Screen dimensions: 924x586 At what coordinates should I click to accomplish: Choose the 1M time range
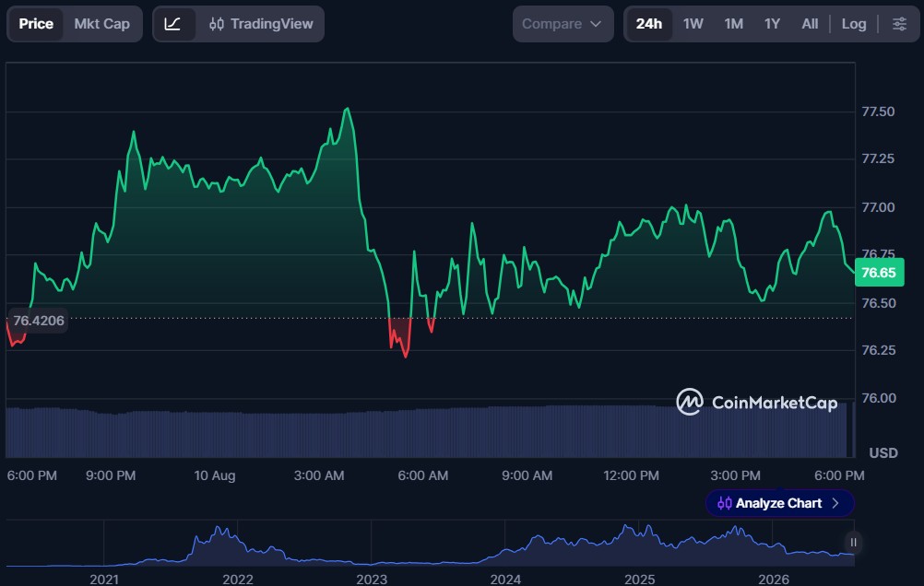pos(734,24)
